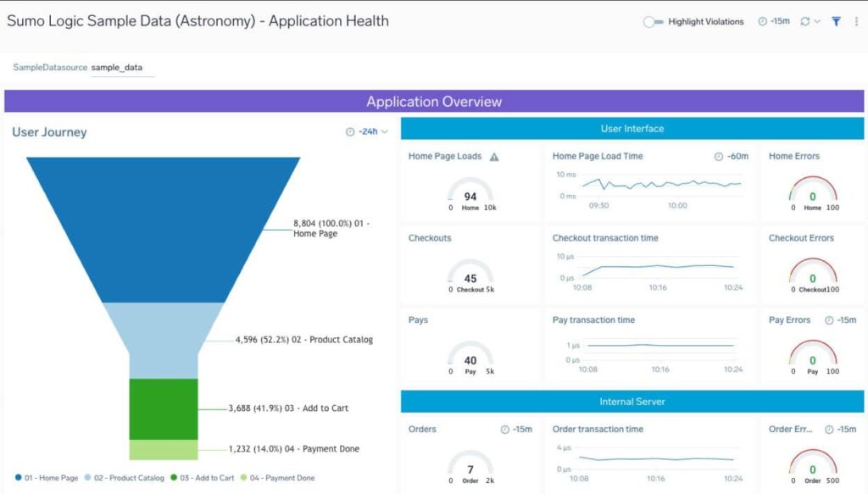Click the dashboard refresh icon
The height and width of the screenshot is (494, 868).
[805, 22]
